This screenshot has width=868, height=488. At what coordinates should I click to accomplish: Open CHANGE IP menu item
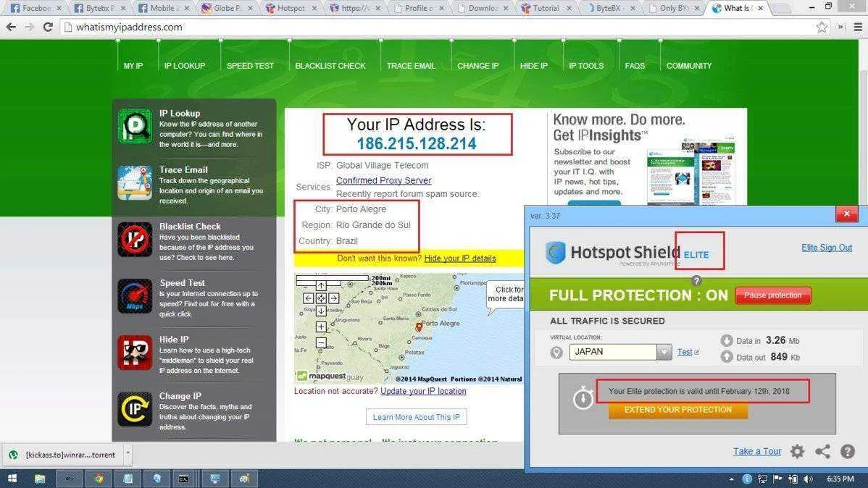pos(478,66)
